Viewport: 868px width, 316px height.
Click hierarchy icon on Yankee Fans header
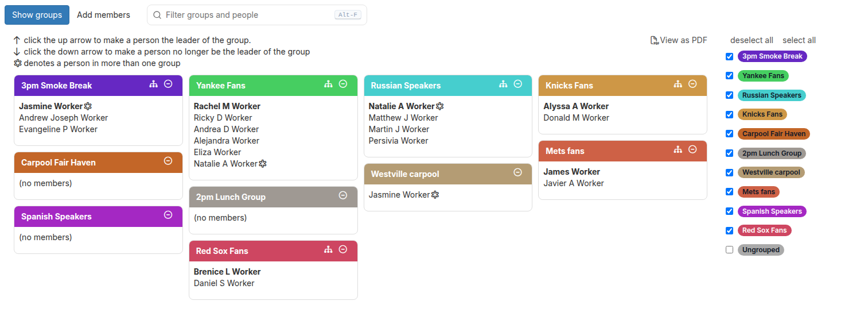coord(328,84)
